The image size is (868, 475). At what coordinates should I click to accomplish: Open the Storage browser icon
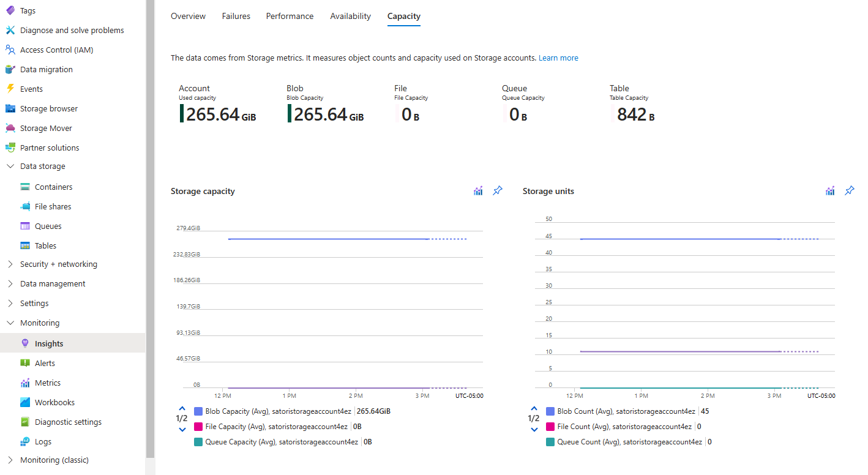coord(10,108)
